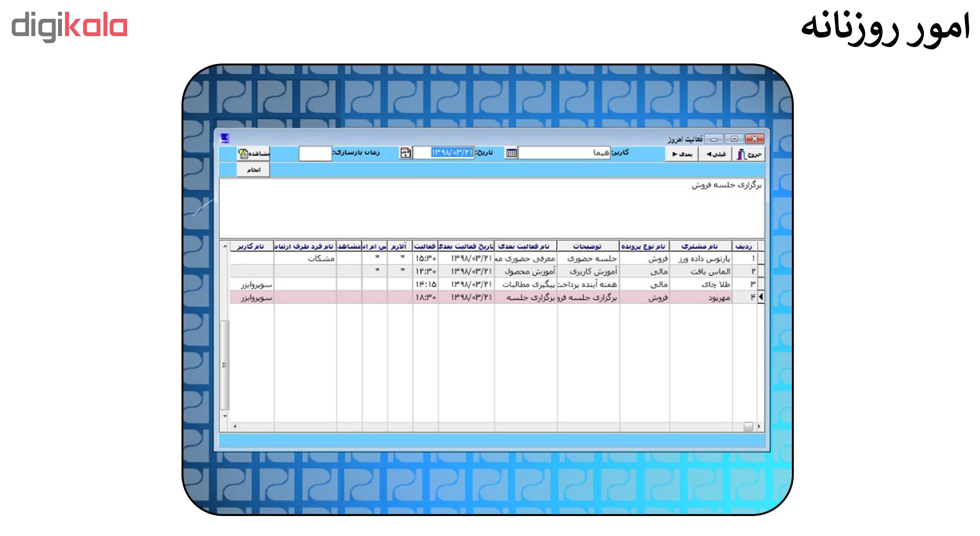Screen dimensions: 980x536
Task: Open the calendar icon beside تاریخ field
Action: click(406, 153)
